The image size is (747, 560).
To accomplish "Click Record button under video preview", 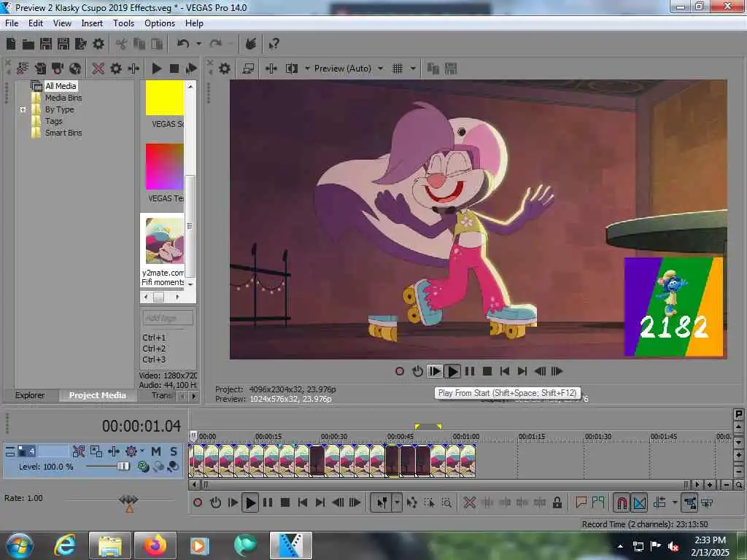I will 400,371.
